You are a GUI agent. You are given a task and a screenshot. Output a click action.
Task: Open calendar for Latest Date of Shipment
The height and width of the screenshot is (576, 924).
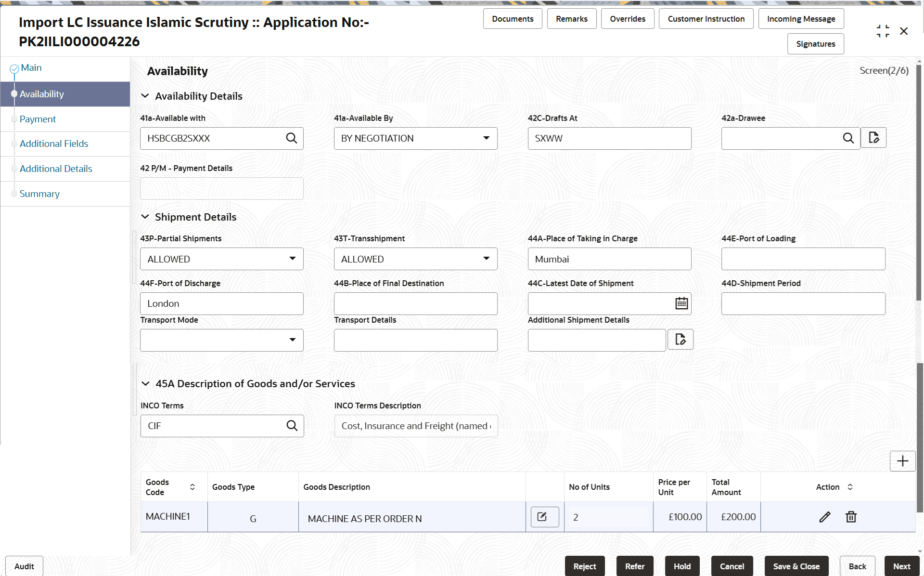coord(681,303)
